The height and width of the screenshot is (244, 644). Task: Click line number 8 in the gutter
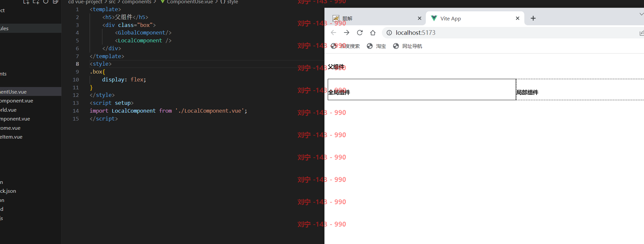click(x=77, y=64)
